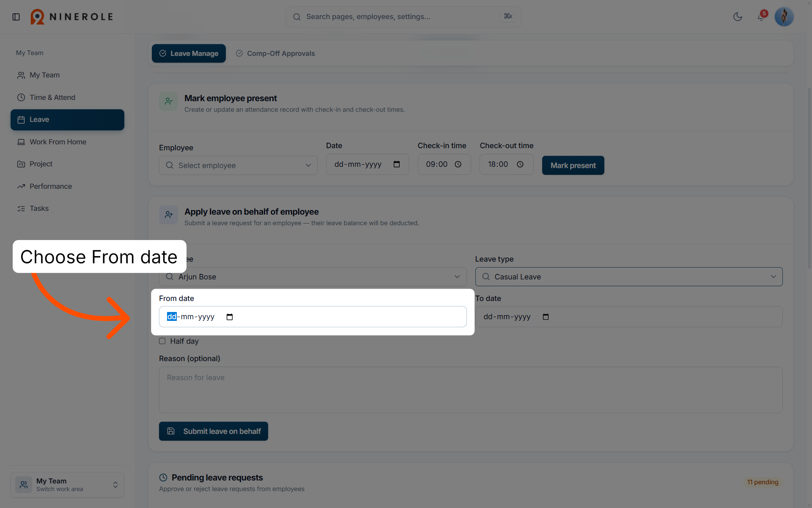The image size is (812, 508).
Task: Switch to Comp-Off Approvals tab
Action: pos(275,53)
